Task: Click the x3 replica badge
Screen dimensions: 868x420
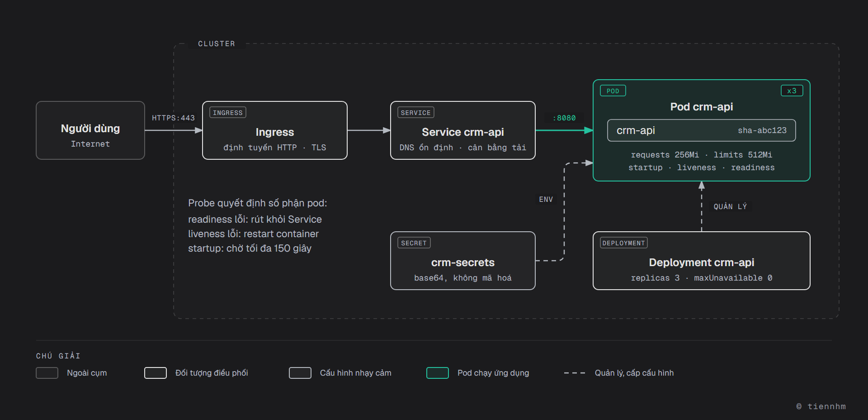Action: coord(792,91)
